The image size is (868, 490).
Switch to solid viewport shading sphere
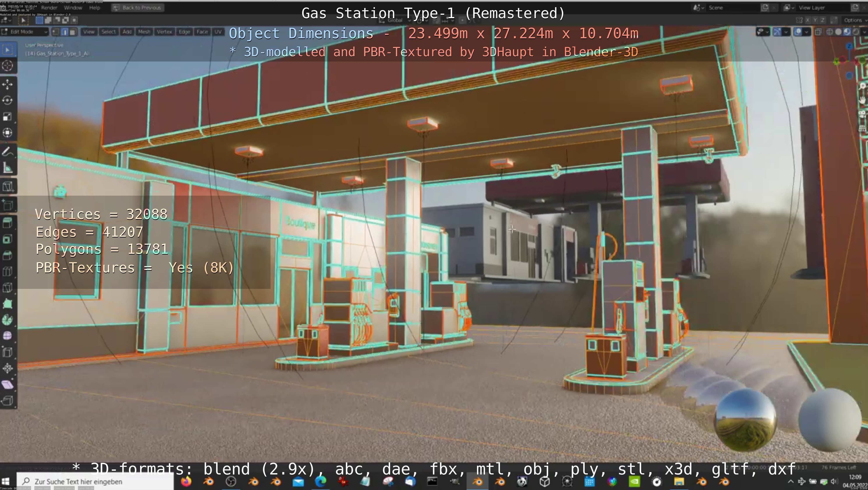click(x=838, y=32)
